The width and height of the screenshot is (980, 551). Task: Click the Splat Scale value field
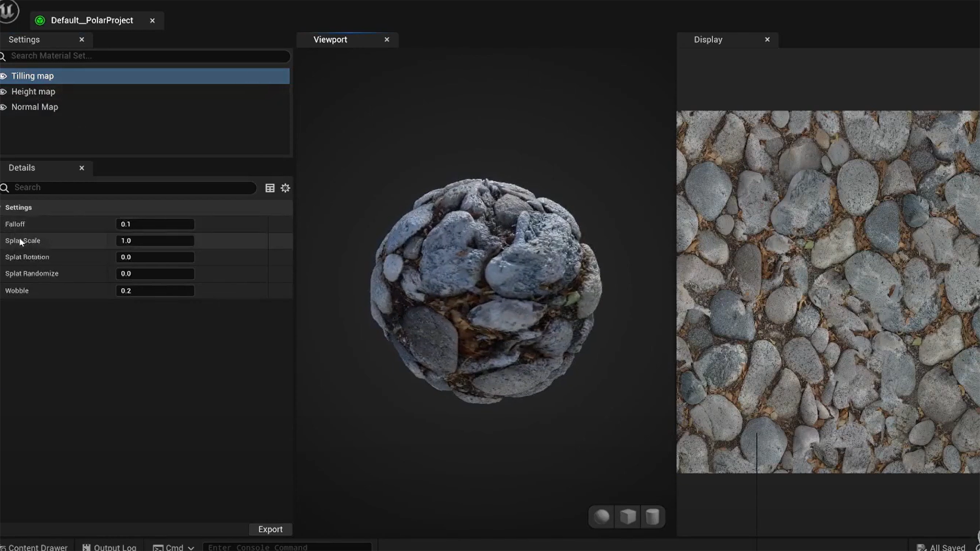tap(155, 241)
